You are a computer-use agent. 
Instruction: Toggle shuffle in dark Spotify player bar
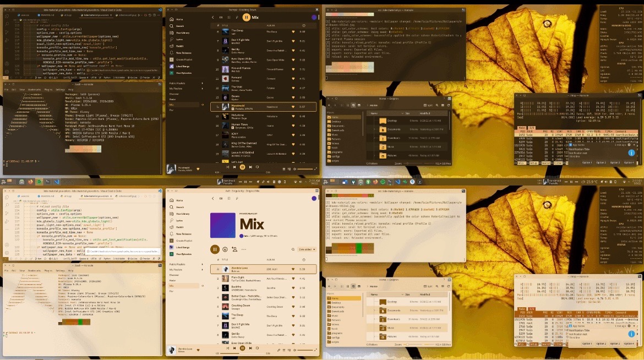pos(227,167)
